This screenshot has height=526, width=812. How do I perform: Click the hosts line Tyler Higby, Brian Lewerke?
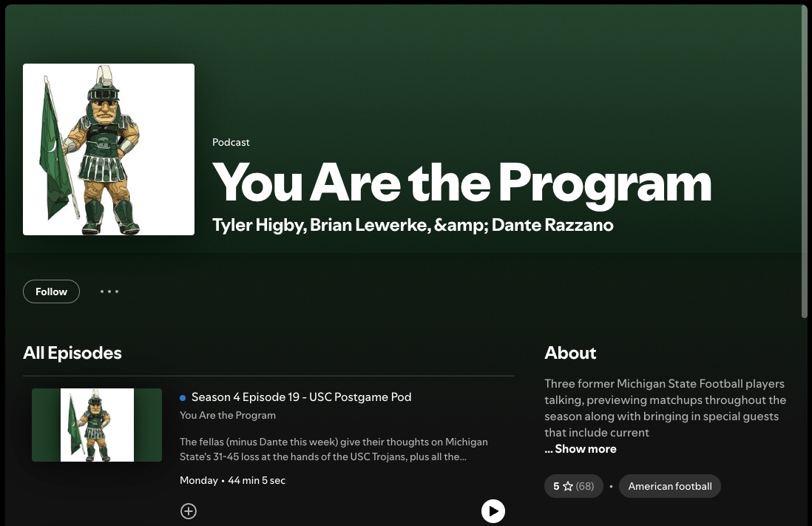pyautogui.click(x=413, y=225)
